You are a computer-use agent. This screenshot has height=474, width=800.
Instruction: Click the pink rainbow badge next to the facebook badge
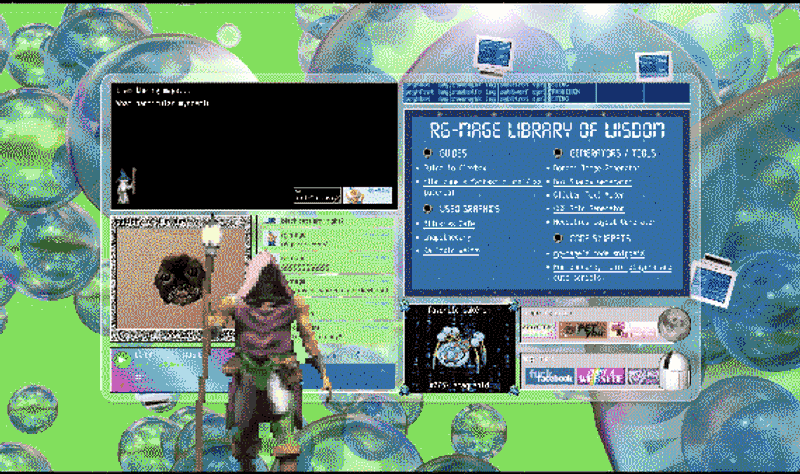[601, 377]
